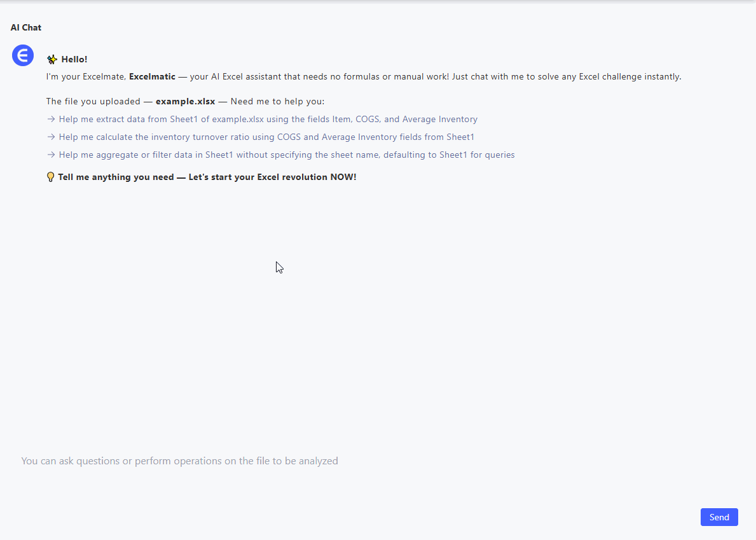Click the arrow before the inventory turnover suggestion

coord(51,137)
